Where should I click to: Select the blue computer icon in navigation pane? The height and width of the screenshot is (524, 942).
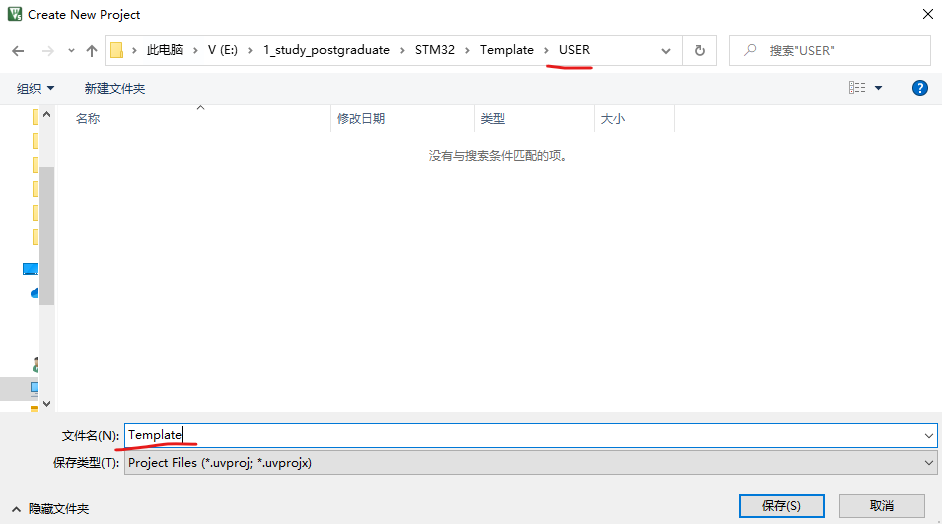pyautogui.click(x=31, y=269)
